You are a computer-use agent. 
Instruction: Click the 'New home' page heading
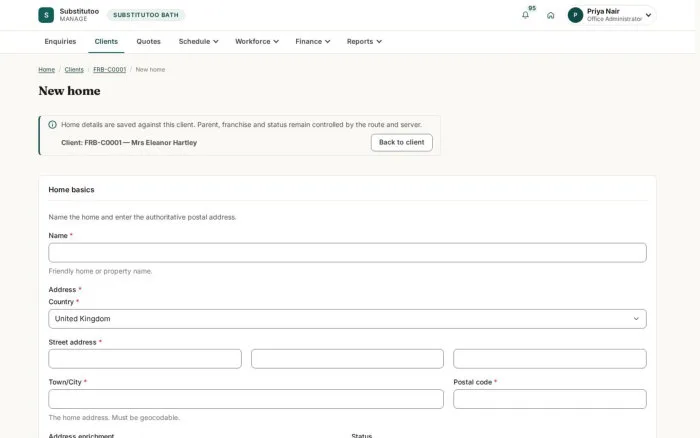click(x=69, y=91)
